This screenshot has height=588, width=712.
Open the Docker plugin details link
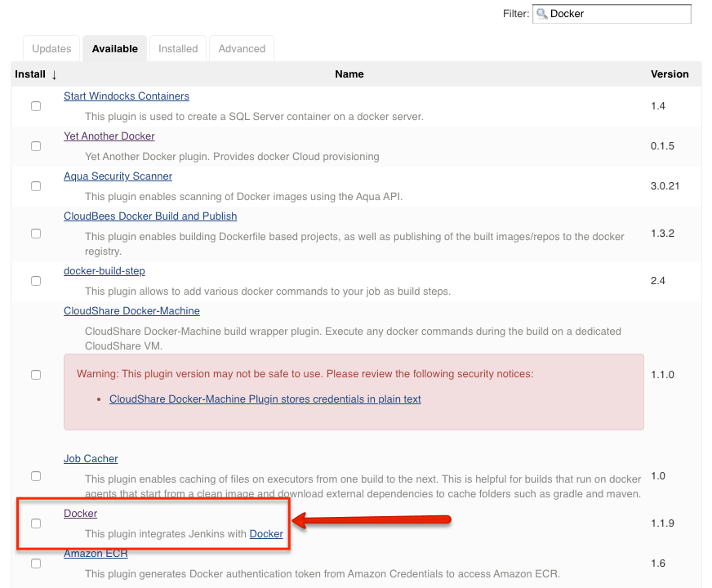click(80, 513)
